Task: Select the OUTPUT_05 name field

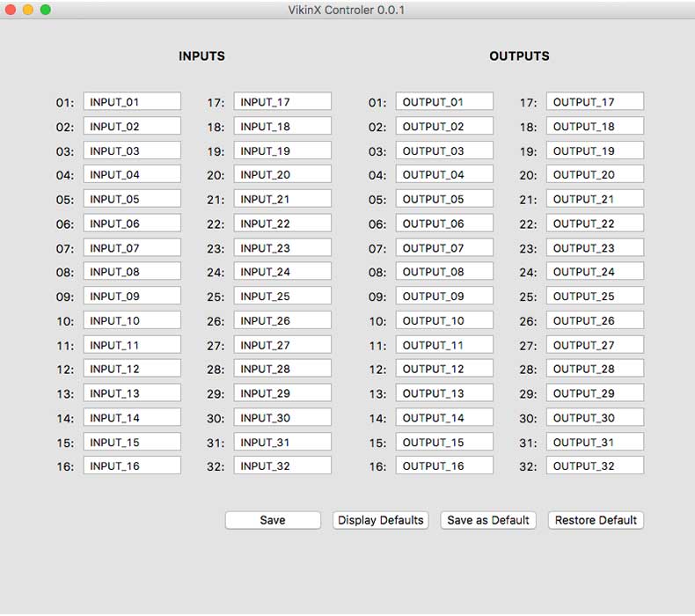Action: click(444, 199)
